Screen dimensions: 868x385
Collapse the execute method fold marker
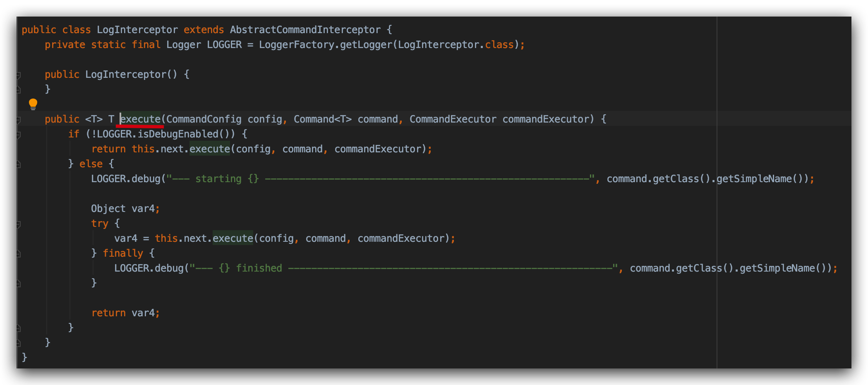coord(18,120)
